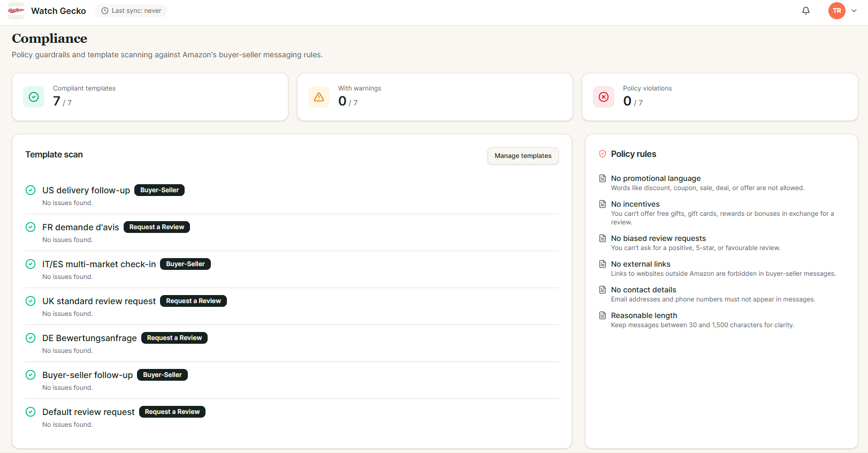Viewport: 868px width, 453px height.
Task: Click the document icon for Reasonable length
Action: tap(603, 315)
